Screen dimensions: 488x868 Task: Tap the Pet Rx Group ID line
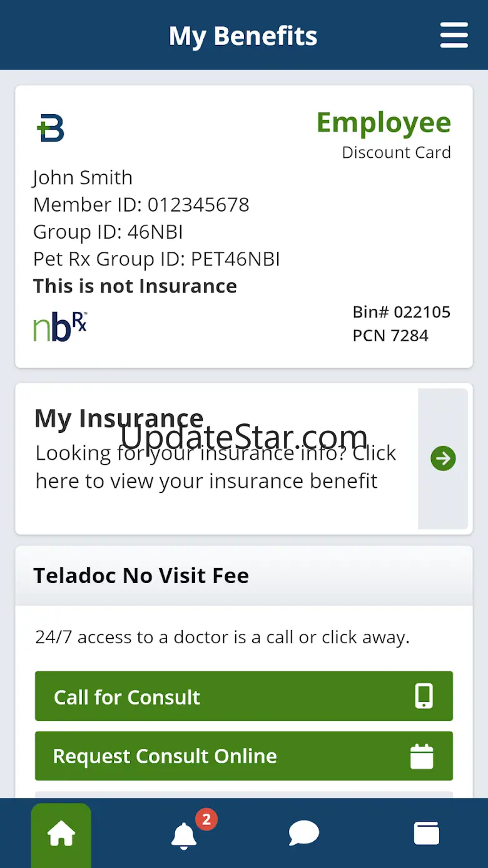156,259
